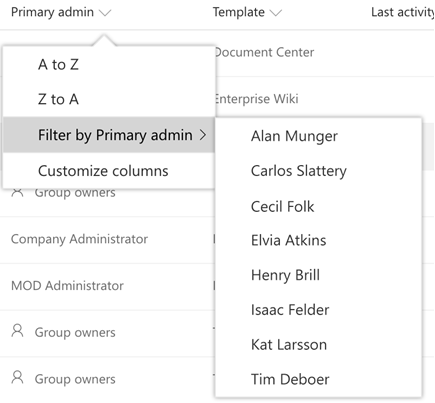Click the Document Center template cell
The height and width of the screenshot is (403, 435).
[264, 52]
